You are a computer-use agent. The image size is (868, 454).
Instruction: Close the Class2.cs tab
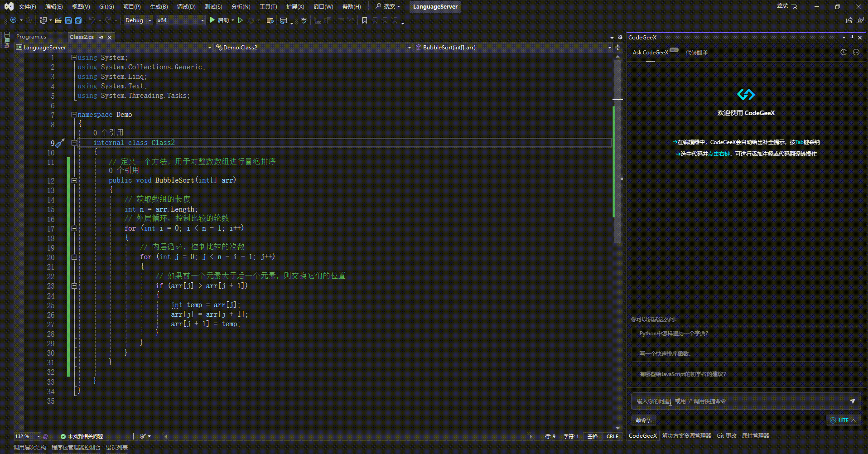[x=109, y=37]
